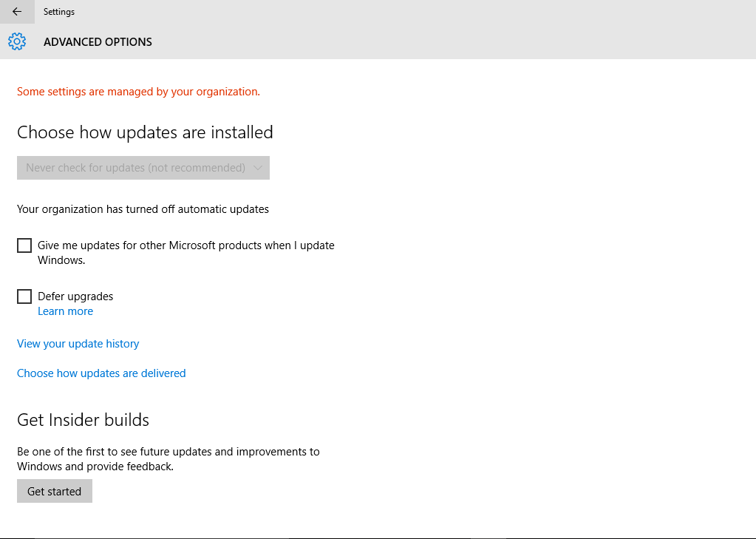756x539 pixels.
Task: Open the Never check for updates dropdown
Action: pos(143,168)
